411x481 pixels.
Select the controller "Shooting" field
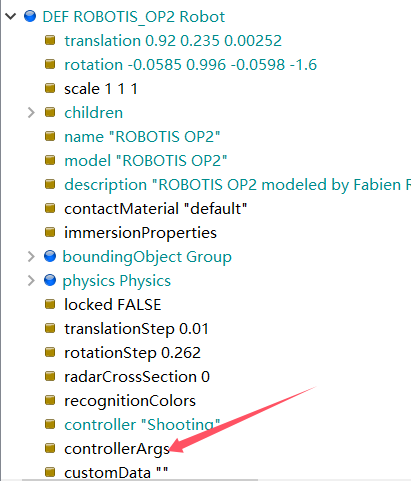pyautogui.click(x=142, y=425)
